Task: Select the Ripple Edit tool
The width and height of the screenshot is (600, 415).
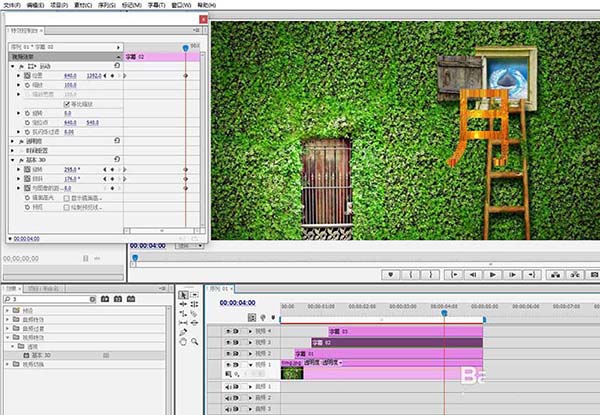Action: [x=183, y=304]
